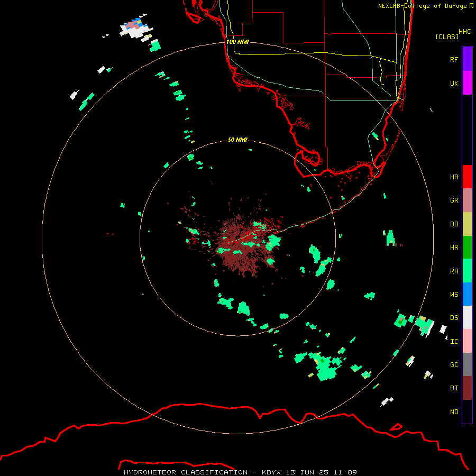Click the UK legend label

[x=454, y=83]
